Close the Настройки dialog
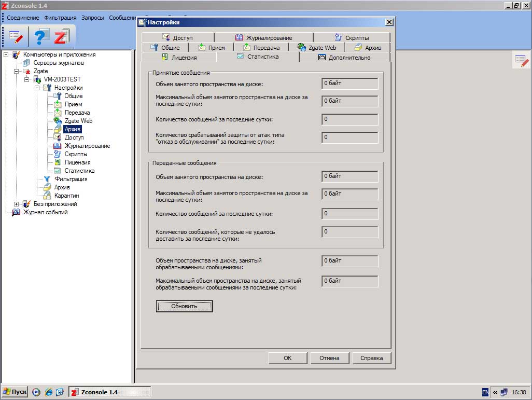The image size is (532, 400). 389,22
